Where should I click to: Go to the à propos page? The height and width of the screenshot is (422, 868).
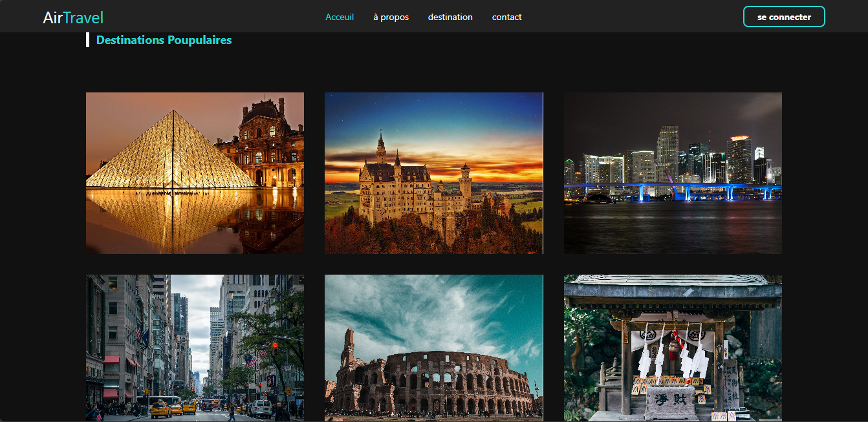pos(391,17)
